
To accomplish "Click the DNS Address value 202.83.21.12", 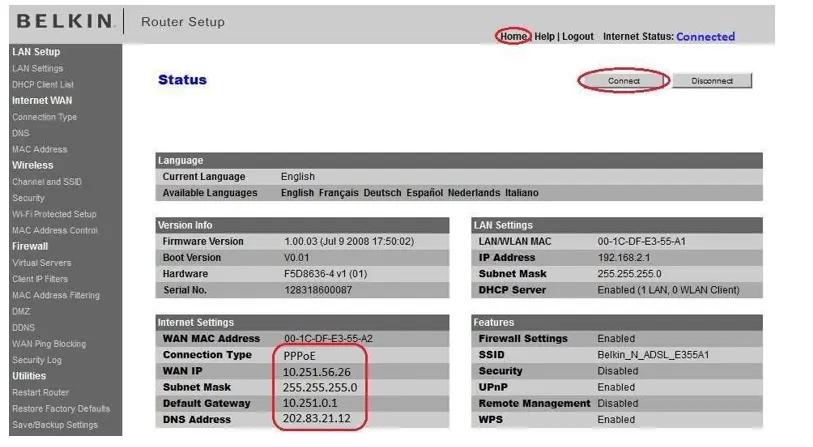I will tap(316, 418).
